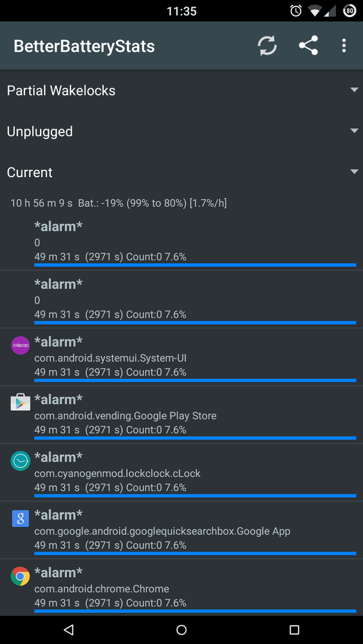
Task: Tap the purple Lollipop System-UI icon
Action: 20,346
